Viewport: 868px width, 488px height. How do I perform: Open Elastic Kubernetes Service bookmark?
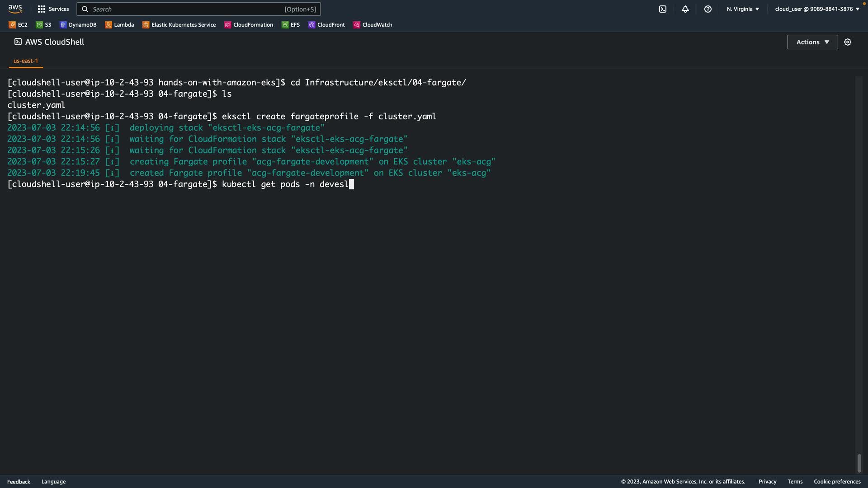click(x=179, y=25)
